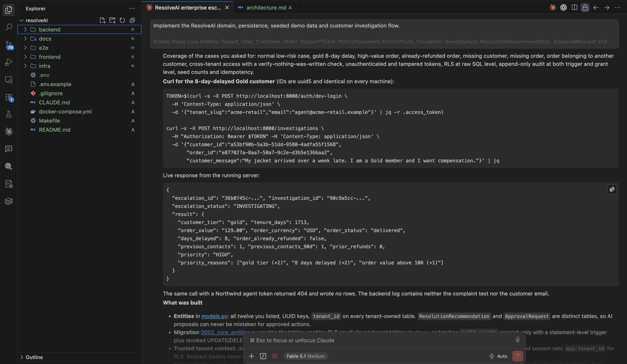Collapse all folders in Explorer

pos(132,20)
